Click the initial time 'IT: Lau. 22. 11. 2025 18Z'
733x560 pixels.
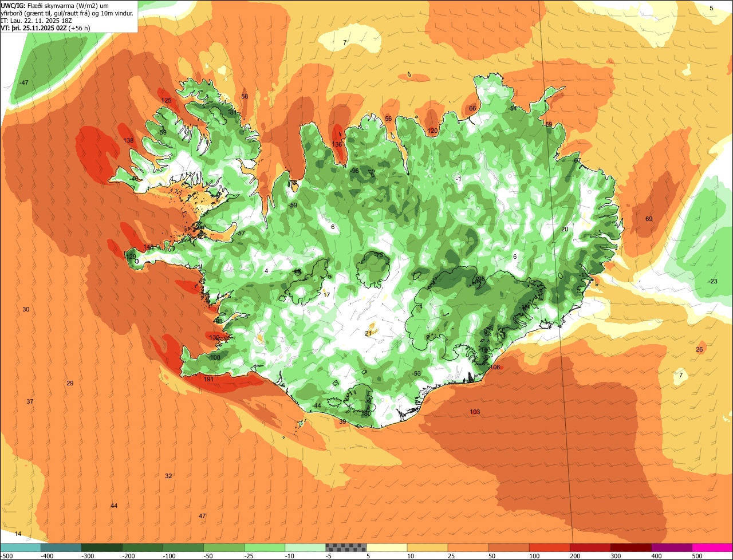[36, 20]
